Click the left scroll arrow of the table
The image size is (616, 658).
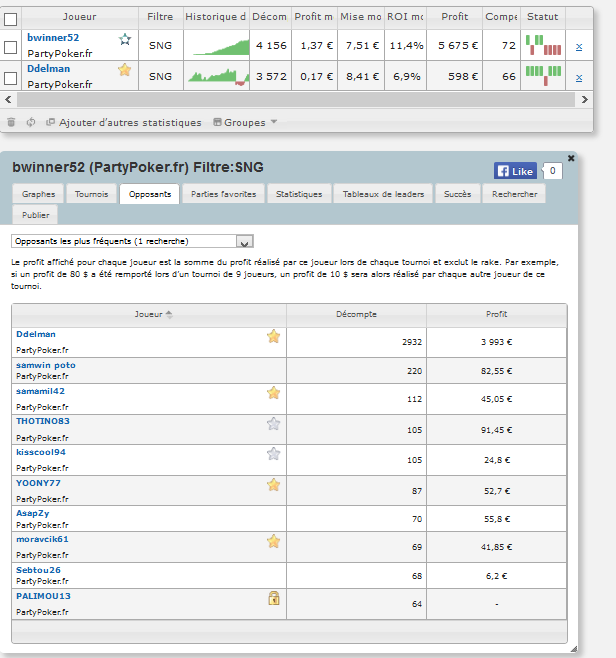[8, 99]
